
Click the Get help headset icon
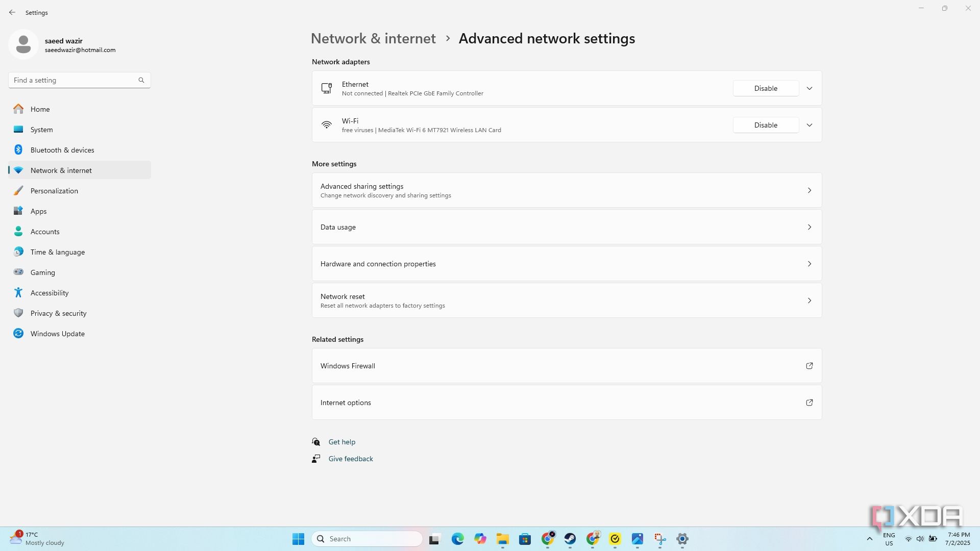coord(316,442)
